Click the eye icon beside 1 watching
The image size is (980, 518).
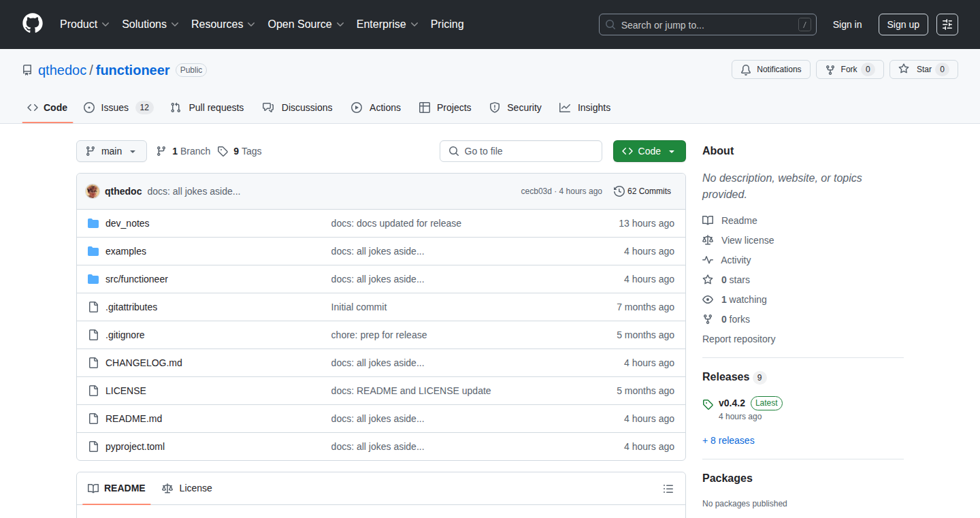(708, 300)
